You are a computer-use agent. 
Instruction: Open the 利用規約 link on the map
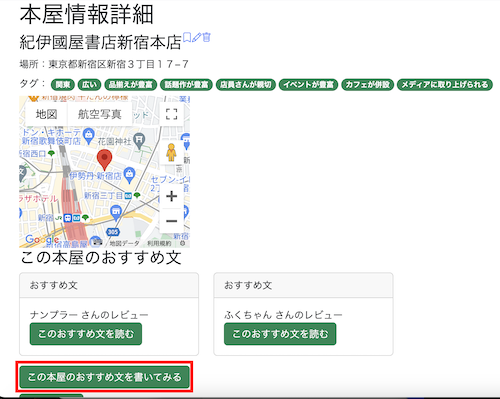pyautogui.click(x=159, y=243)
